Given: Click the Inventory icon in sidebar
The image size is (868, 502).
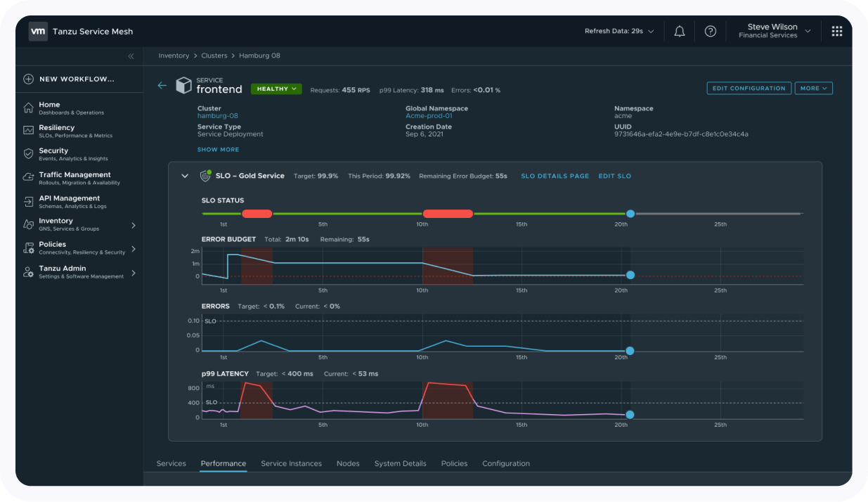Looking at the screenshot, I should click(28, 224).
